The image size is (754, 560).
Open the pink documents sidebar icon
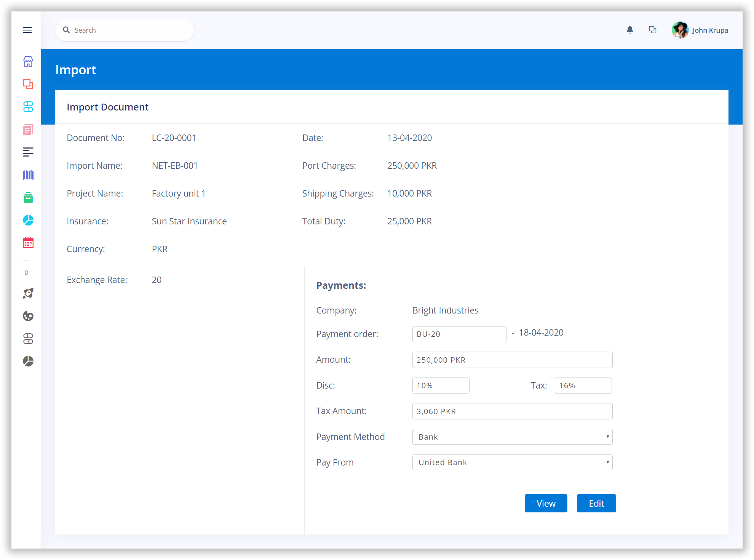[x=28, y=130]
